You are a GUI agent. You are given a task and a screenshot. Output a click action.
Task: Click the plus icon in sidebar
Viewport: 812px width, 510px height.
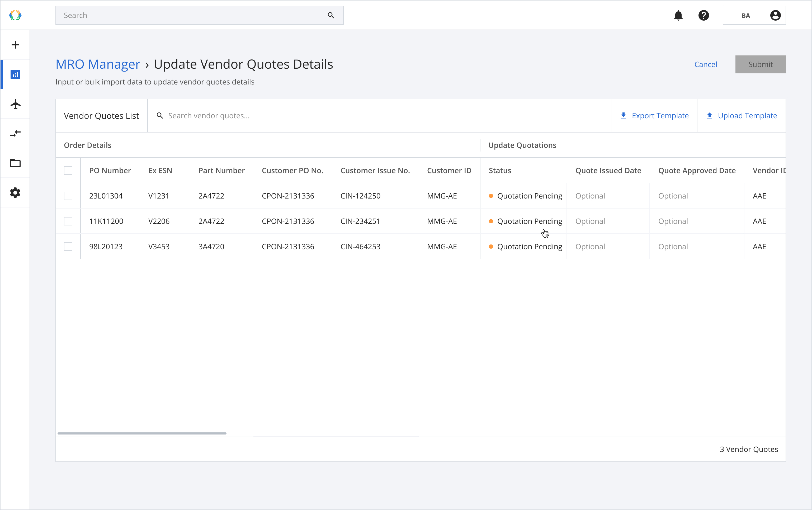click(15, 45)
